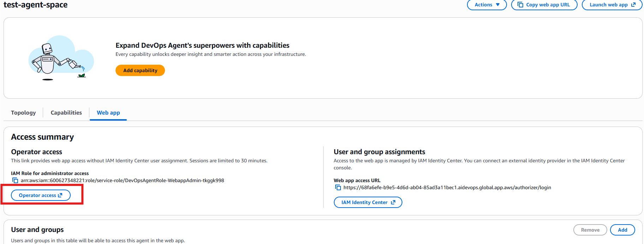Open the Operator access link button
The image size is (644, 244).
coord(37,195)
